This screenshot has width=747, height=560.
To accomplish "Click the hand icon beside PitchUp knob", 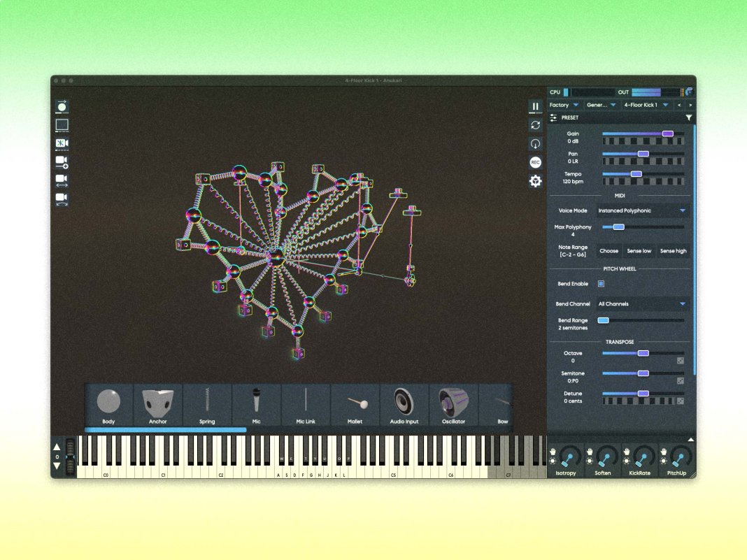I will pyautogui.click(x=664, y=452).
